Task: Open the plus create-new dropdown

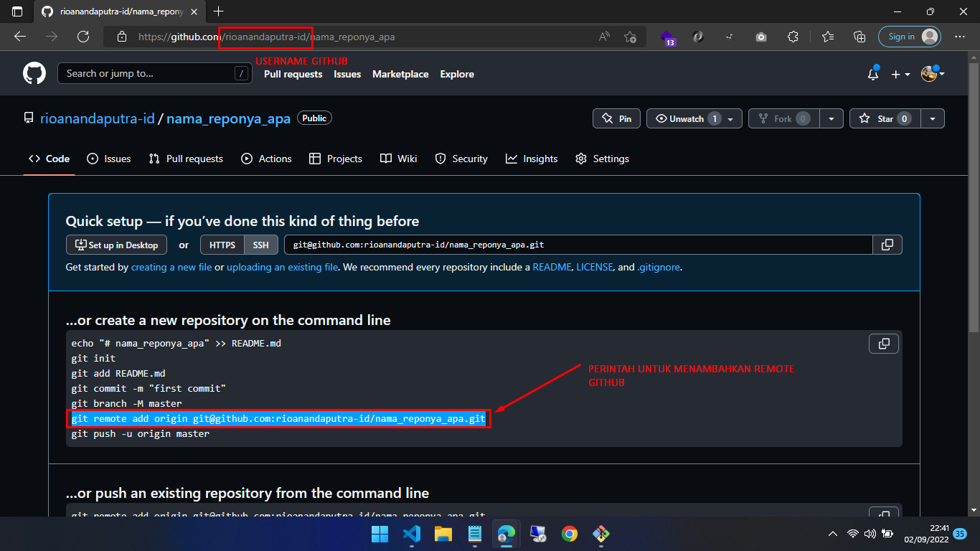Action: coord(900,74)
